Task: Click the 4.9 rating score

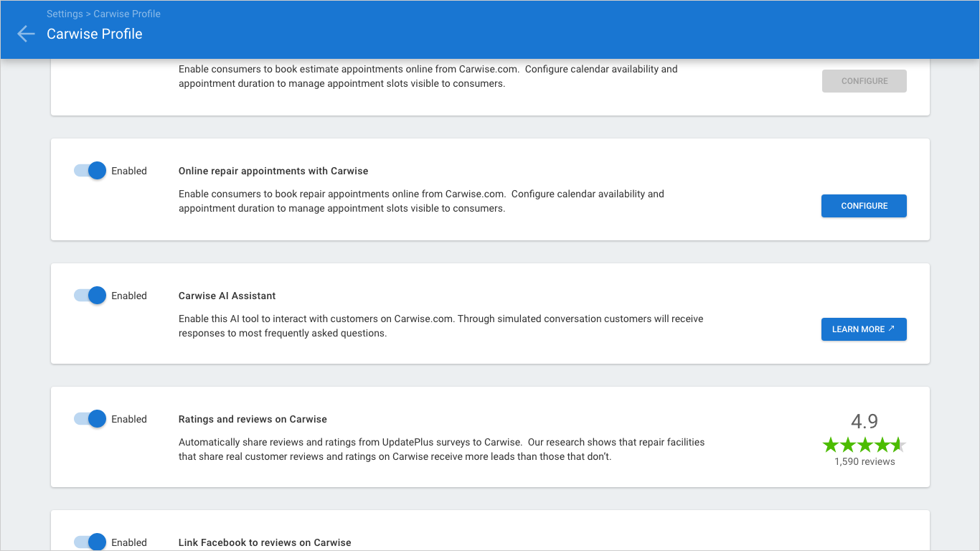Action: pos(864,421)
